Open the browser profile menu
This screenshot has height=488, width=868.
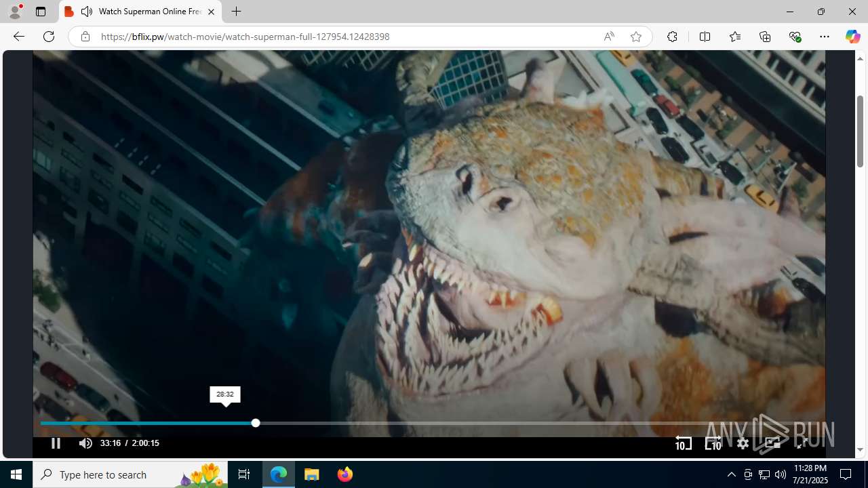pos(15,12)
